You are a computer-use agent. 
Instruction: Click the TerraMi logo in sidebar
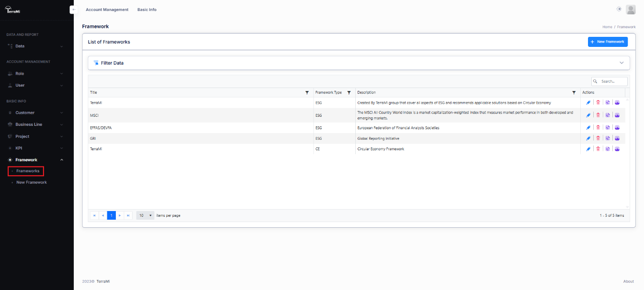coord(13,11)
